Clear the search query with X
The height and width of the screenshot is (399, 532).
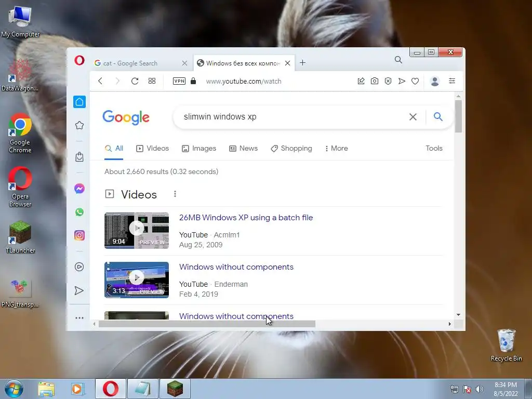[413, 117]
